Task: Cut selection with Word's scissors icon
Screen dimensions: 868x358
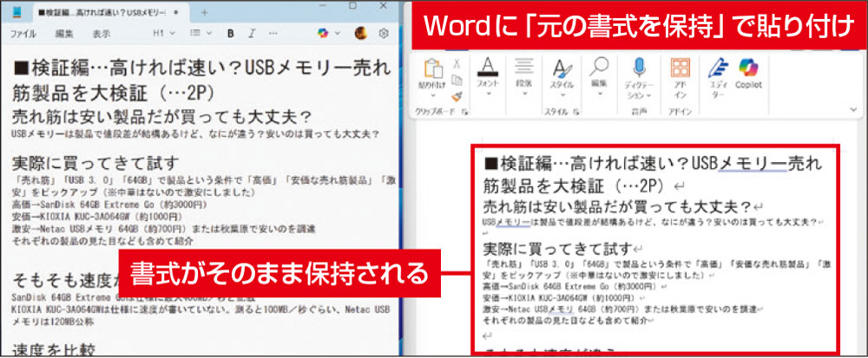Action: [x=457, y=63]
